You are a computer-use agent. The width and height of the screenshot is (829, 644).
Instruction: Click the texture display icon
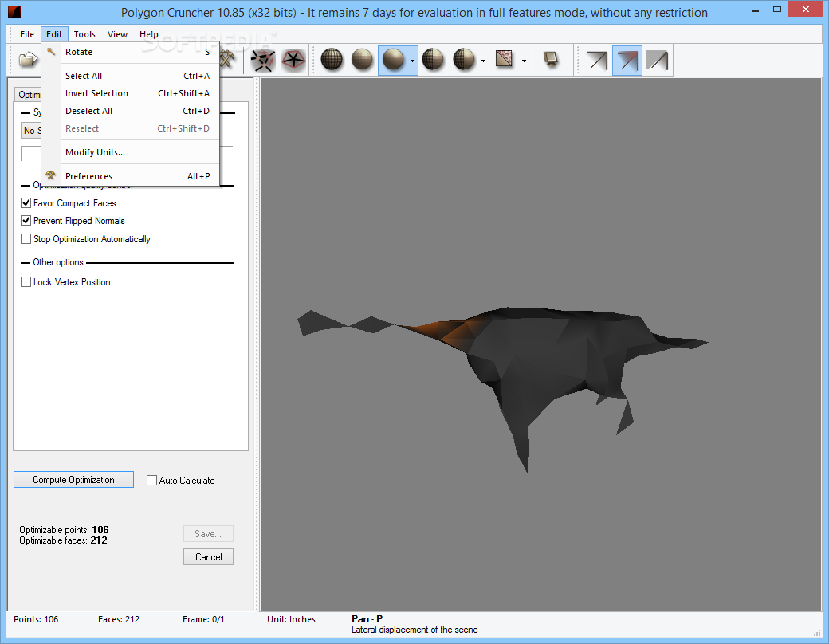tap(505, 59)
